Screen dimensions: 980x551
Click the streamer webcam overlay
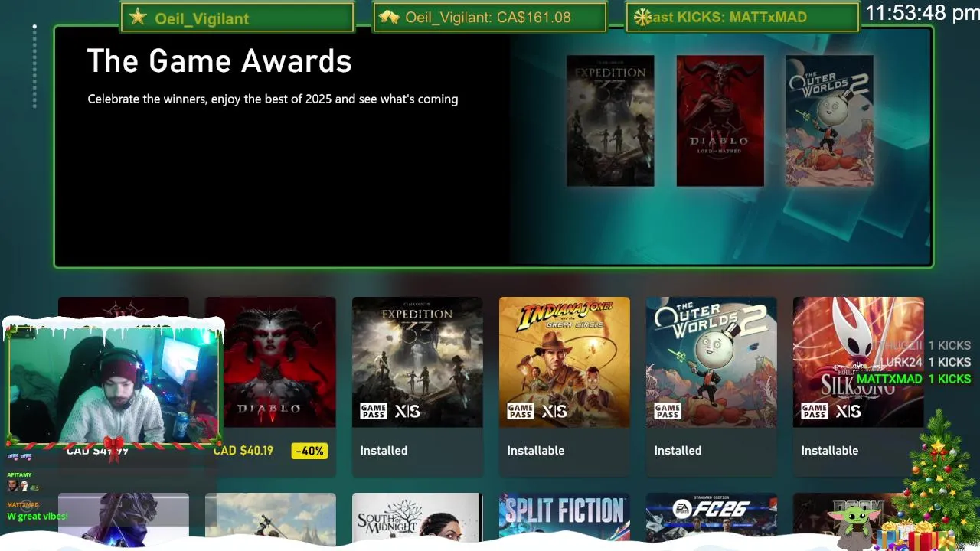click(x=114, y=386)
